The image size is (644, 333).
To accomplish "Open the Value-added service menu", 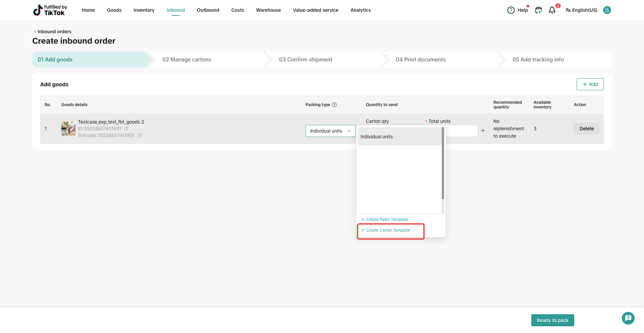I will 315,10.
